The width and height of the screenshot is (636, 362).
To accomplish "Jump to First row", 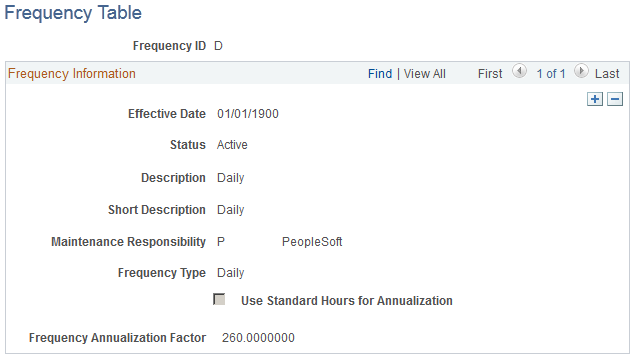I will point(490,74).
